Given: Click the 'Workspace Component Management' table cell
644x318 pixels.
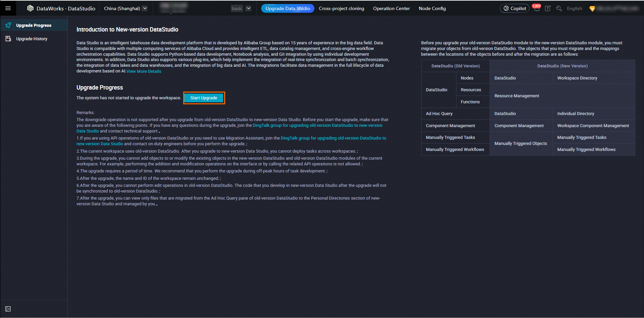Looking at the screenshot, I should click(594, 126).
